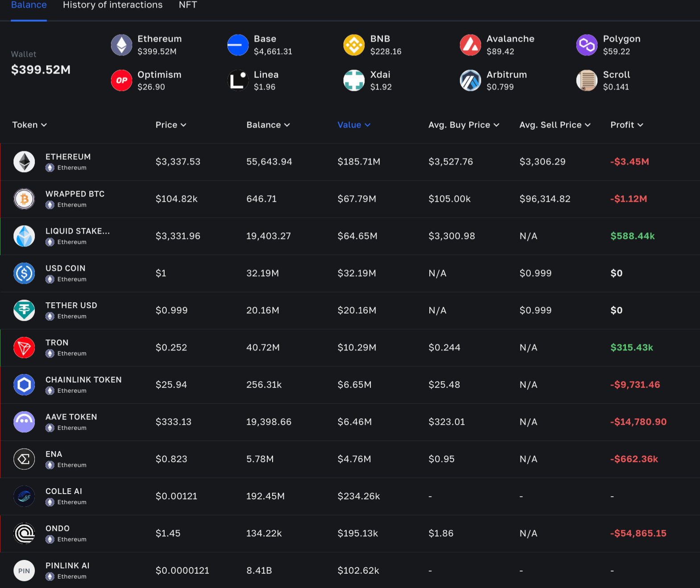700x588 pixels.
Task: Click the Polygon chain icon
Action: coord(587,45)
